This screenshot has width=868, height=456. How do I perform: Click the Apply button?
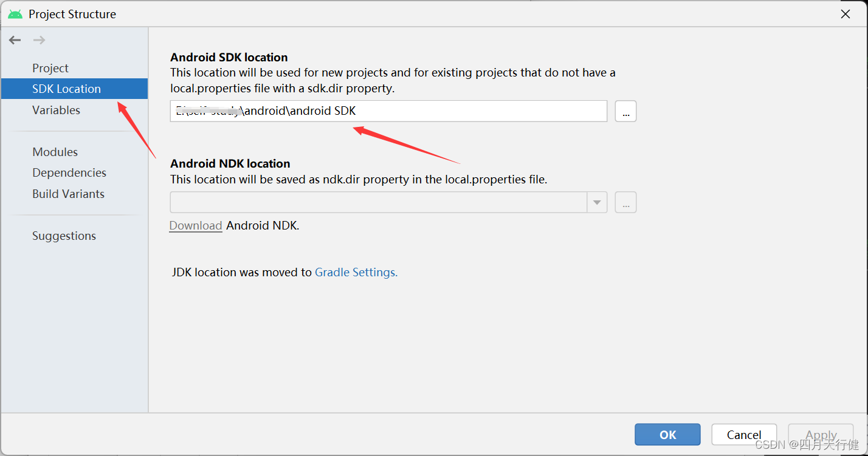[821, 435]
